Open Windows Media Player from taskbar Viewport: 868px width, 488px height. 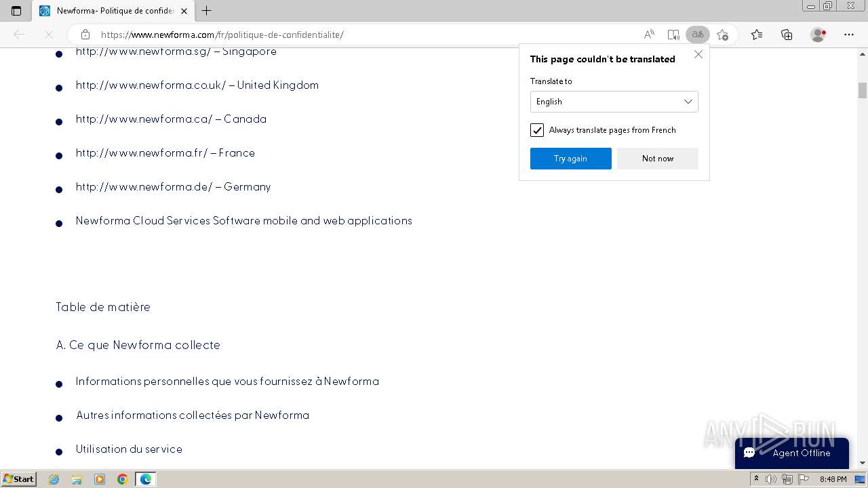pyautogui.click(x=100, y=479)
